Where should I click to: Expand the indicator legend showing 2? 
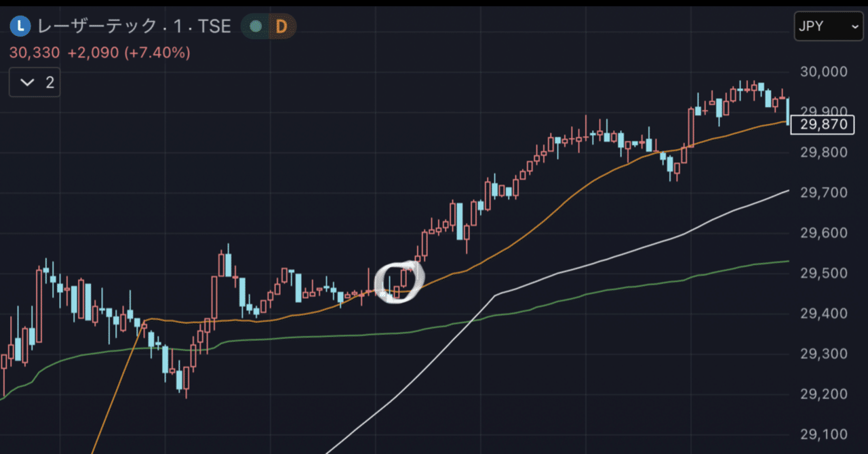coord(35,83)
